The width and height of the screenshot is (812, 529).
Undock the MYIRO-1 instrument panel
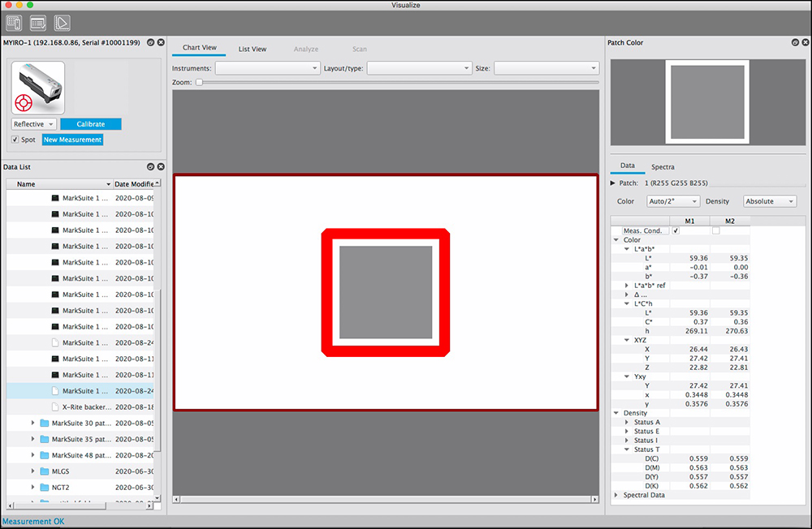[150, 42]
